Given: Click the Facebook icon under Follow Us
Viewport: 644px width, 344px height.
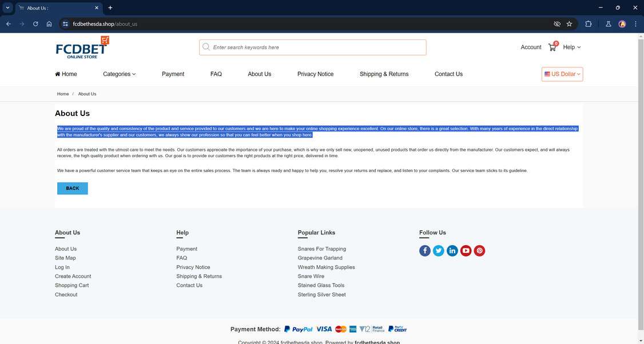Looking at the screenshot, I should pyautogui.click(x=425, y=250).
